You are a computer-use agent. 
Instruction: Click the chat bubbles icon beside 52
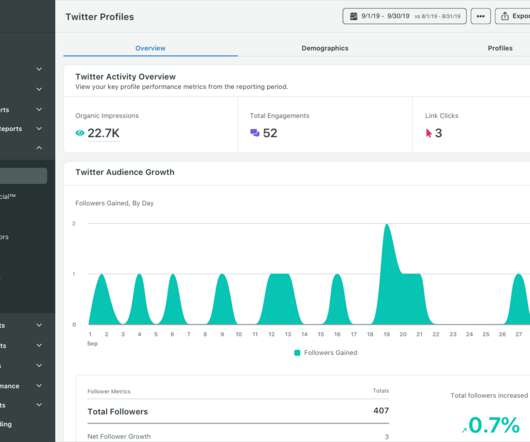coord(255,132)
